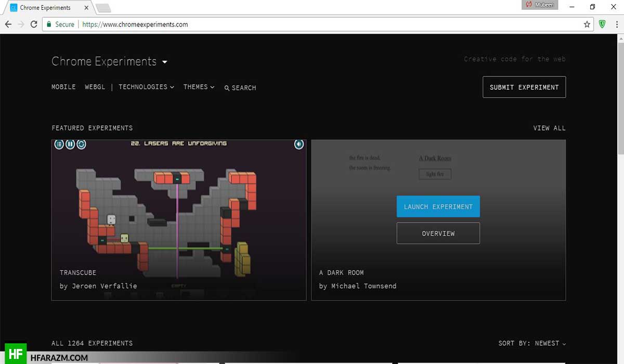Viewport: 624px width, 364px height.
Task: Click 'ALL 1264 EXPERIMENTS' heading text
Action: pyautogui.click(x=92, y=343)
